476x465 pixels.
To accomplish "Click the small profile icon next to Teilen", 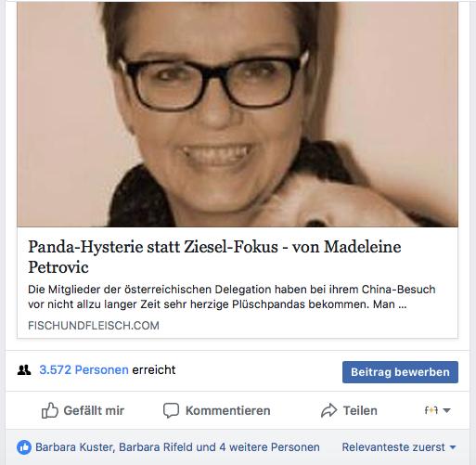I will click(x=431, y=410).
